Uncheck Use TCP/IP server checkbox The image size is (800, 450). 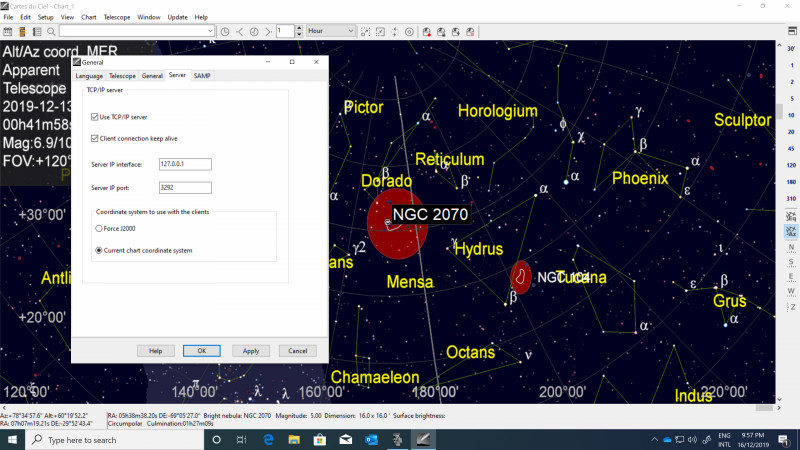[x=95, y=117]
